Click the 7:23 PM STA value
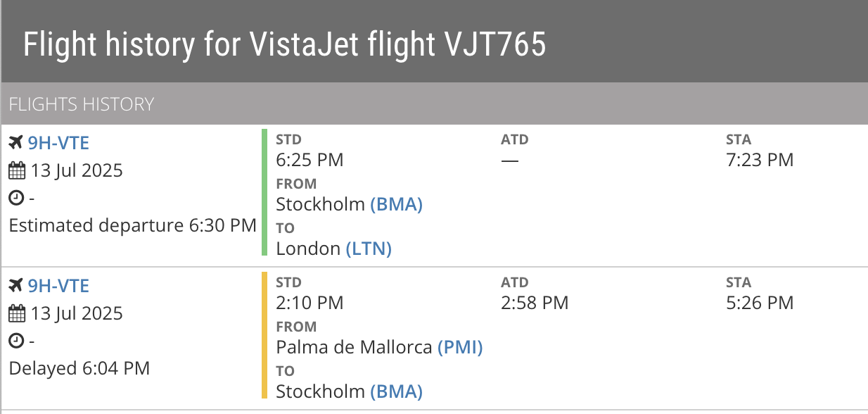The width and height of the screenshot is (868, 414). point(760,160)
